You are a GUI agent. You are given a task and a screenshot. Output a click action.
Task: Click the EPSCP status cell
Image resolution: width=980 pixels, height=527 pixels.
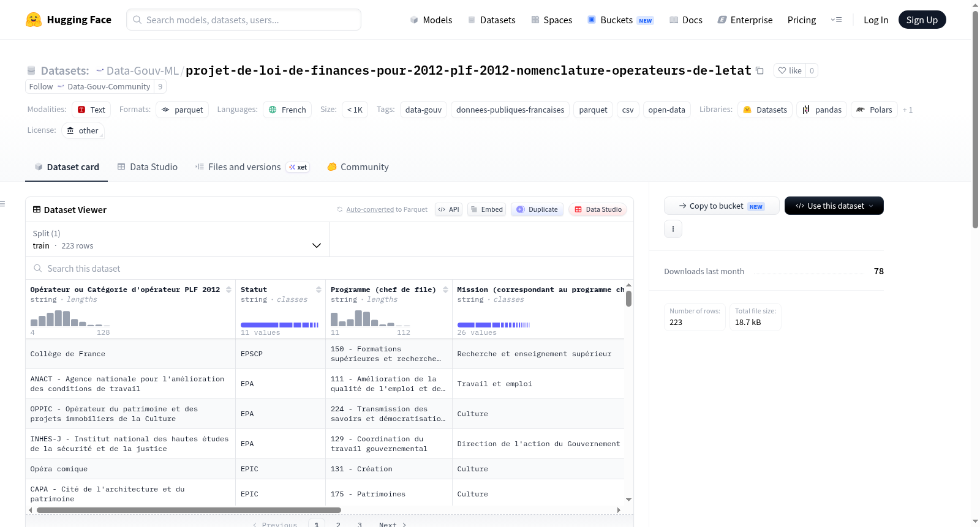coord(281,354)
